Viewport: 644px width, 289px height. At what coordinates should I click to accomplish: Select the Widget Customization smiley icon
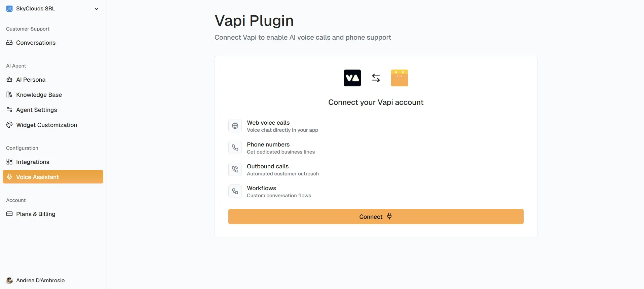coord(9,125)
